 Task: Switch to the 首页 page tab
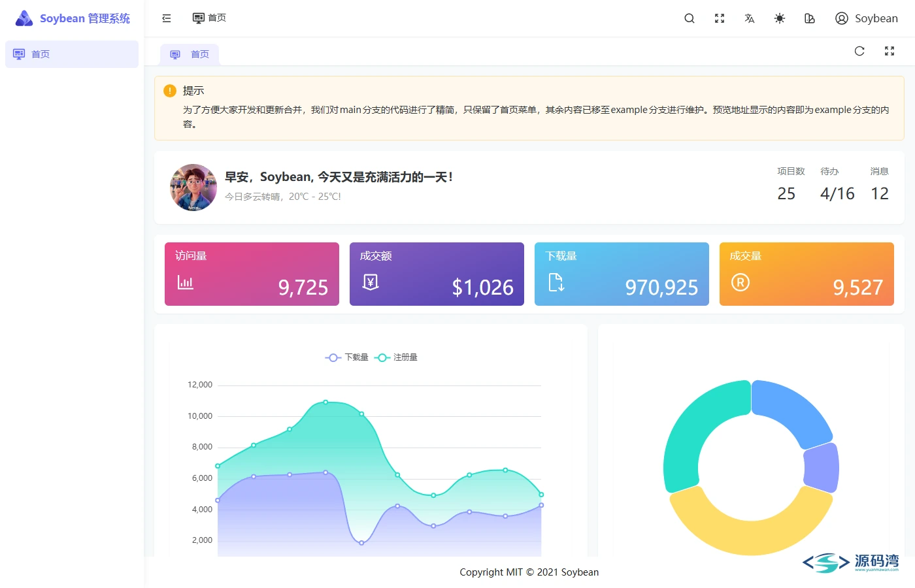click(x=190, y=54)
